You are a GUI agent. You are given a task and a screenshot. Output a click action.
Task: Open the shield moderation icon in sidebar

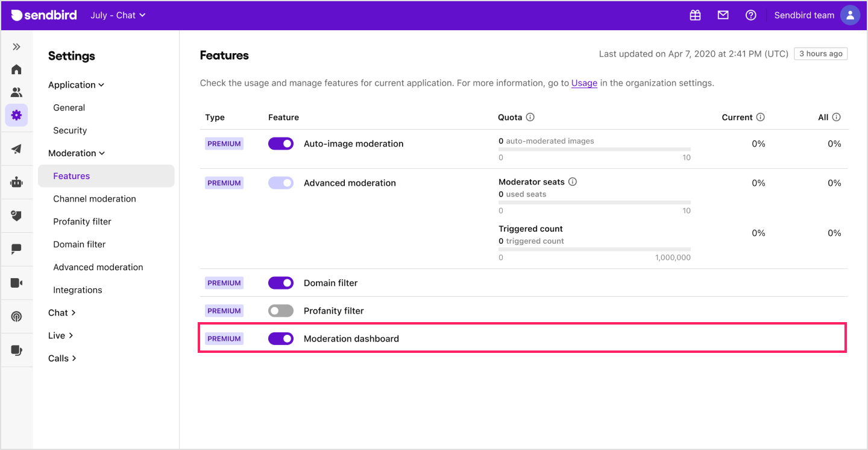(x=16, y=215)
